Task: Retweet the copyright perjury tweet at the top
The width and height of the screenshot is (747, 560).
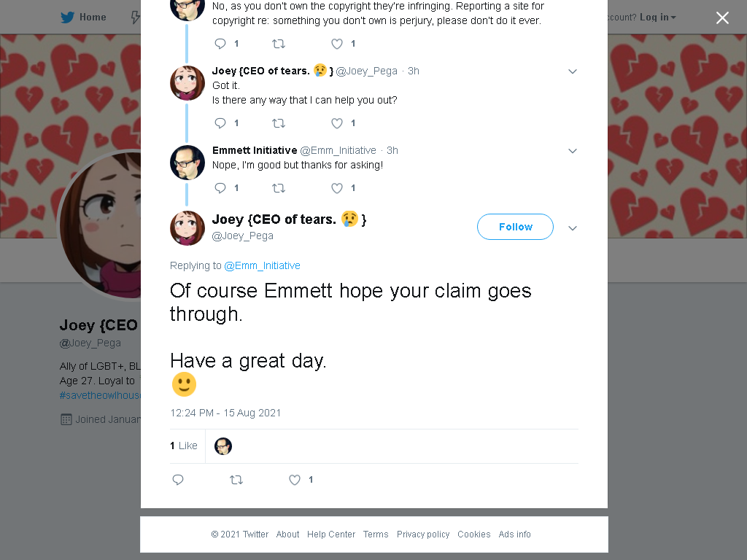Action: (x=278, y=44)
